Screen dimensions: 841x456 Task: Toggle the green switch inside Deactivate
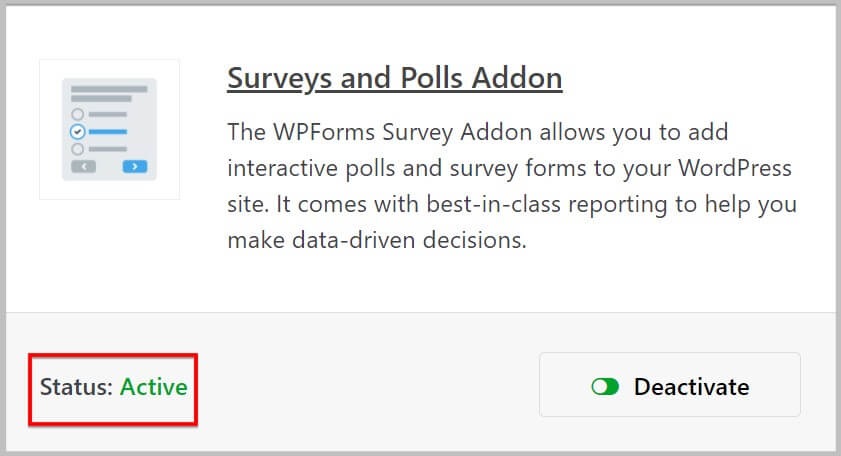(x=605, y=386)
